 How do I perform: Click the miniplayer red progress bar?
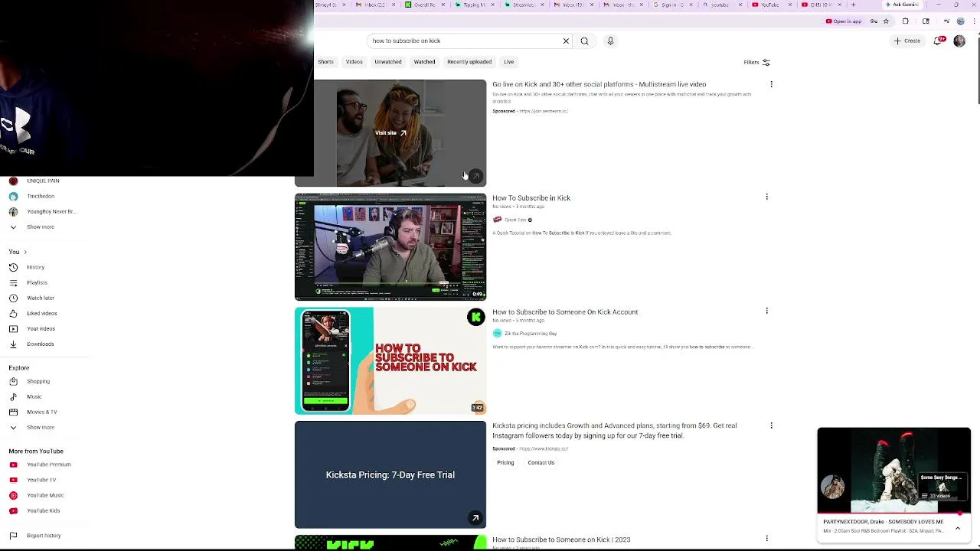point(893,514)
